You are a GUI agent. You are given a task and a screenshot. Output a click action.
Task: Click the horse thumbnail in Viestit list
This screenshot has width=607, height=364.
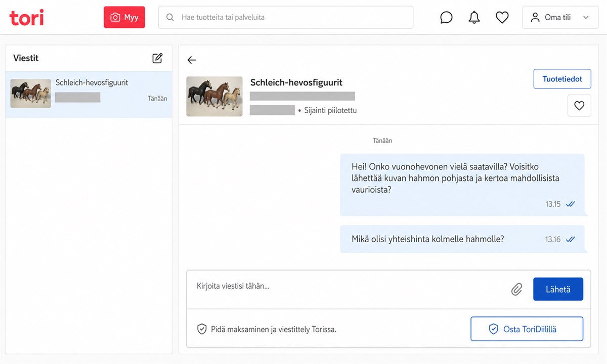[x=31, y=94]
